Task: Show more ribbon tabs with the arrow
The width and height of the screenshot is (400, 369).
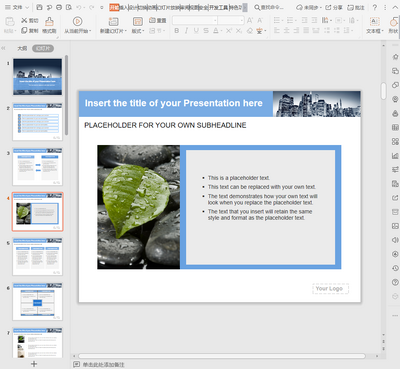Action: point(245,7)
